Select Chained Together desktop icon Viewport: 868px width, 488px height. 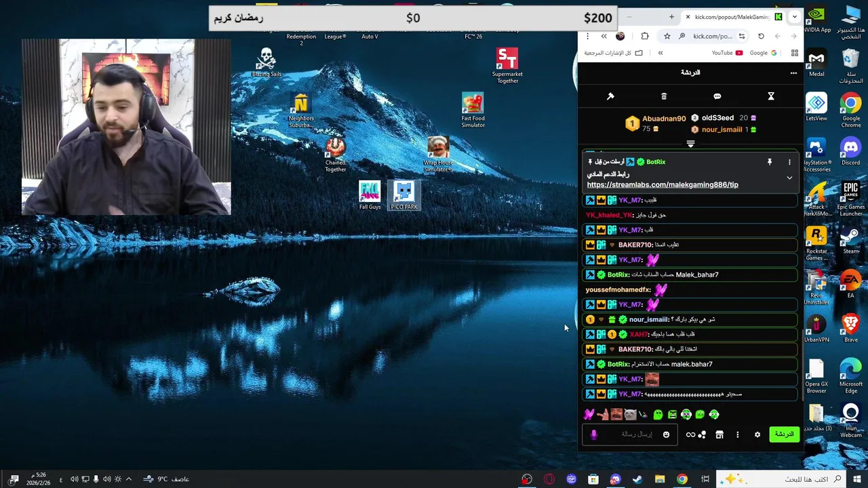(335, 155)
